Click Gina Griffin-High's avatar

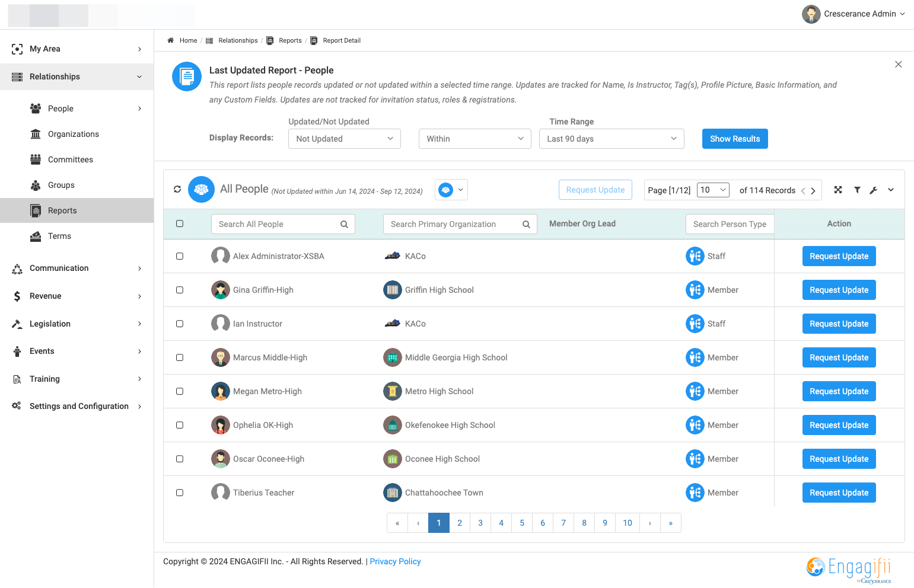tap(221, 290)
